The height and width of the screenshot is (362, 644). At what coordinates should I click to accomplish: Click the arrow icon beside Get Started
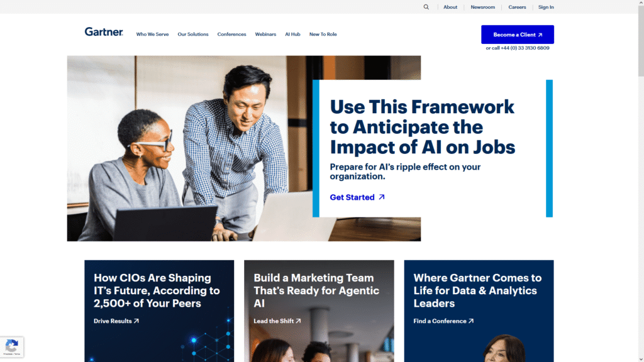pos(382,197)
